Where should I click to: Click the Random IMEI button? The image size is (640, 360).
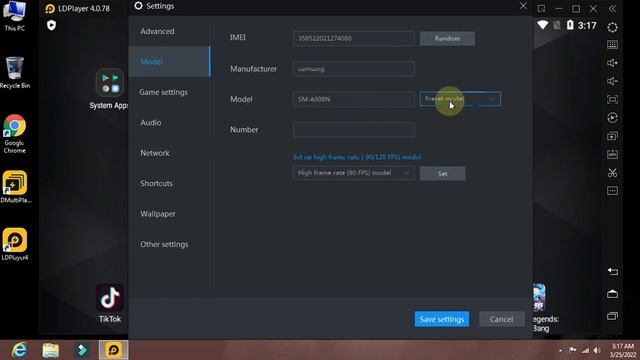pos(447,38)
